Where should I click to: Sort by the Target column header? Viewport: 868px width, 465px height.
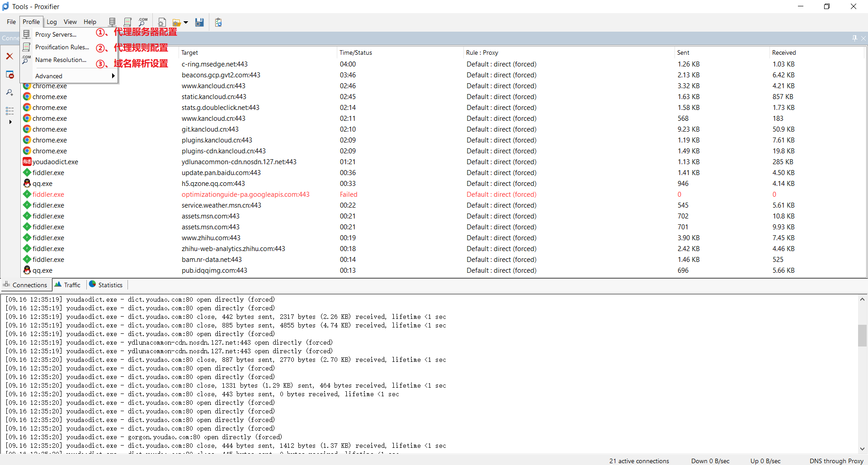pyautogui.click(x=258, y=52)
